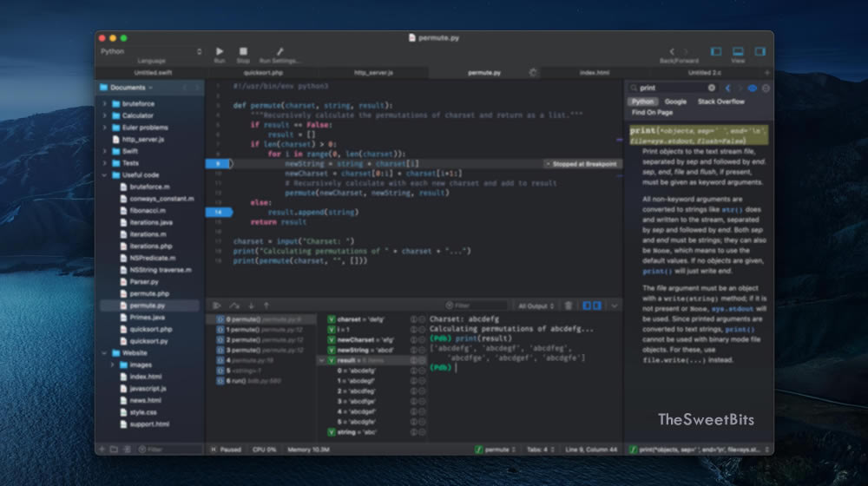Toggle the left debug pane button
Screen dimensions: 868x486
pos(587,305)
